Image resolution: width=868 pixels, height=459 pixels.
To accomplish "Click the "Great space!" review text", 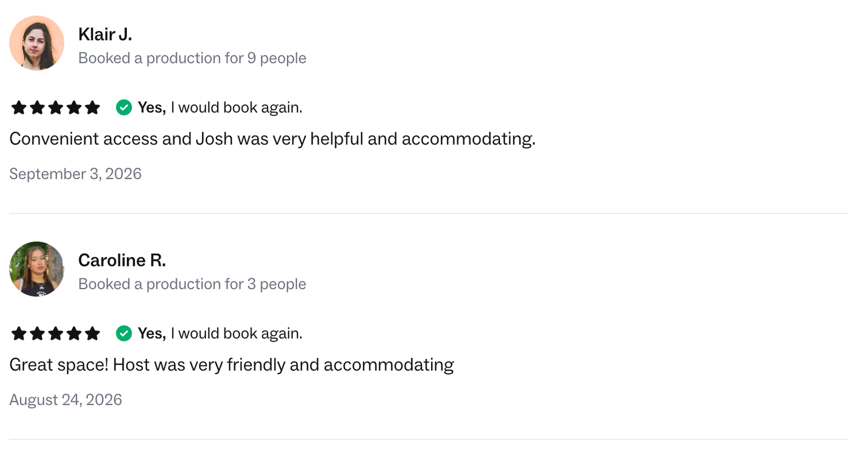I will [231, 365].
